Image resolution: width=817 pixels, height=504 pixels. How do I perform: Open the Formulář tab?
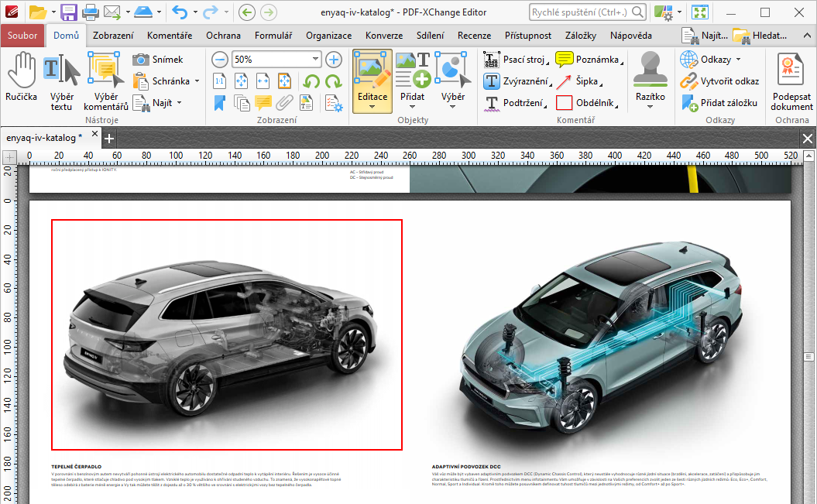(273, 36)
